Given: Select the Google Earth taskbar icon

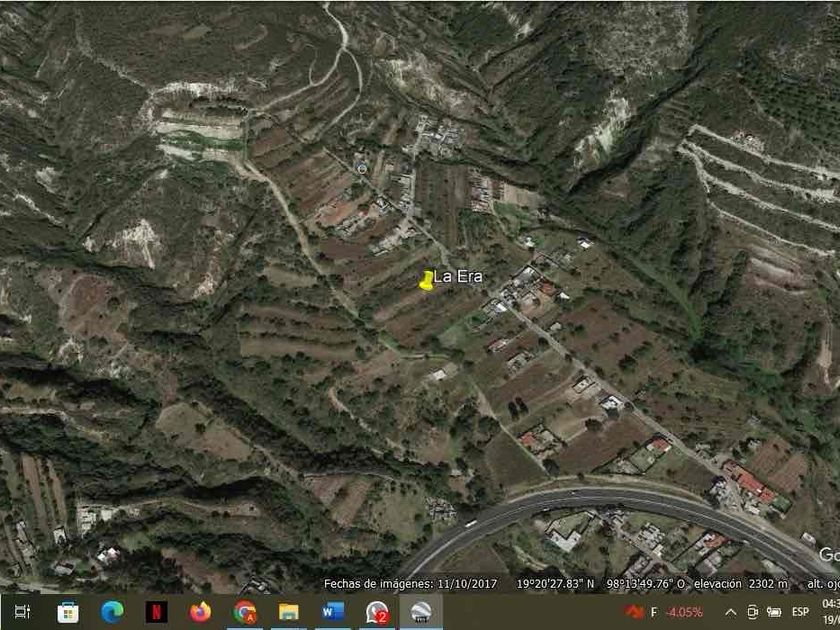Looking at the screenshot, I should 421,612.
